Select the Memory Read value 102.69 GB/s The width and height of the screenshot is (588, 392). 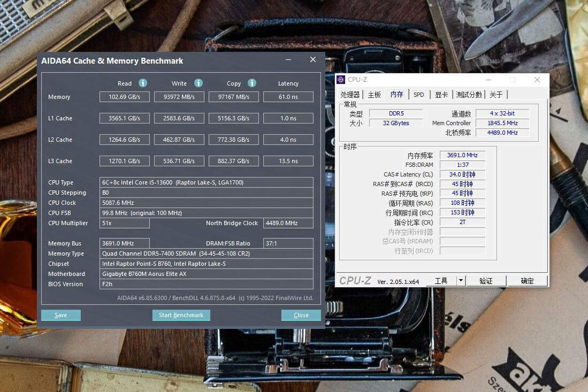click(125, 97)
